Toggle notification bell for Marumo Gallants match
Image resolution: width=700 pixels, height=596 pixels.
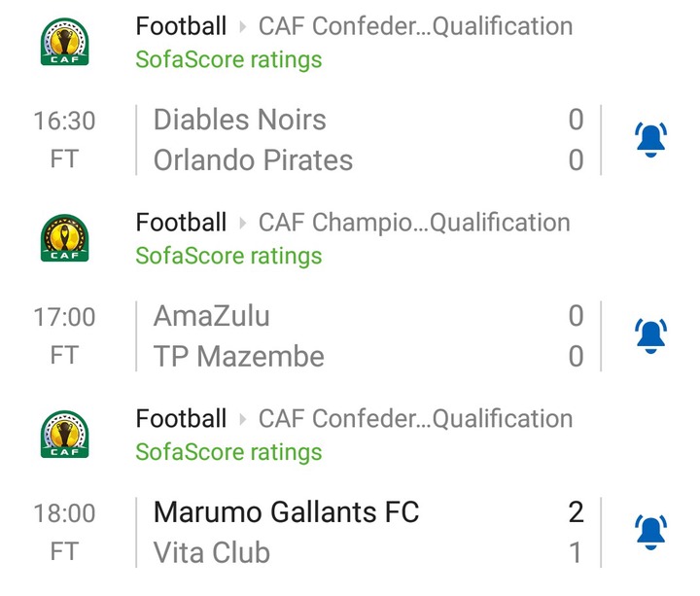tap(650, 532)
